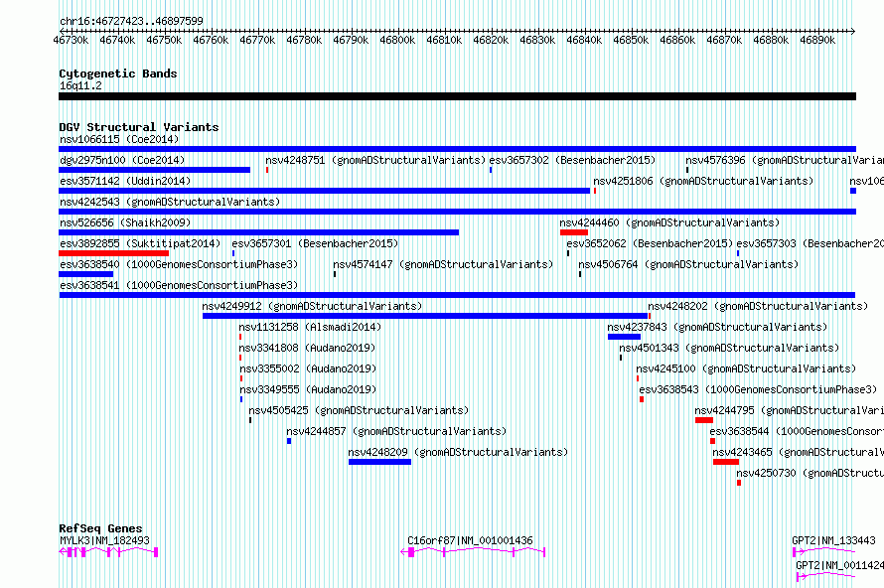Click the esv3638540 1000Genomes variant label
This screenshot has width=884, height=588.
point(179,264)
